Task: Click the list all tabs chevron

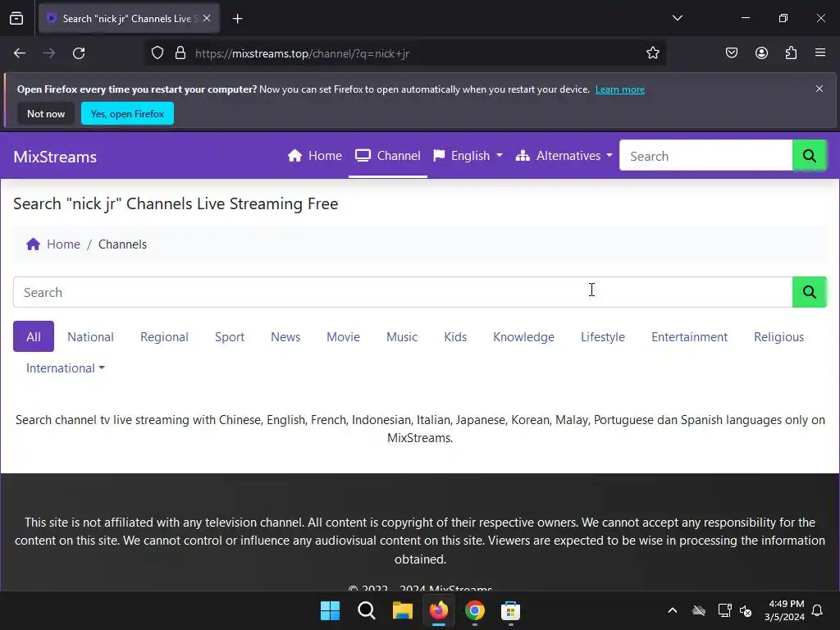Action: [x=677, y=18]
